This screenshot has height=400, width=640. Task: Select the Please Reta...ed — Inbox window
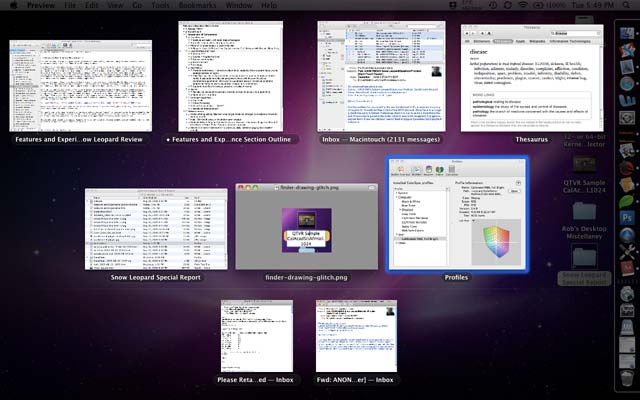[257, 336]
